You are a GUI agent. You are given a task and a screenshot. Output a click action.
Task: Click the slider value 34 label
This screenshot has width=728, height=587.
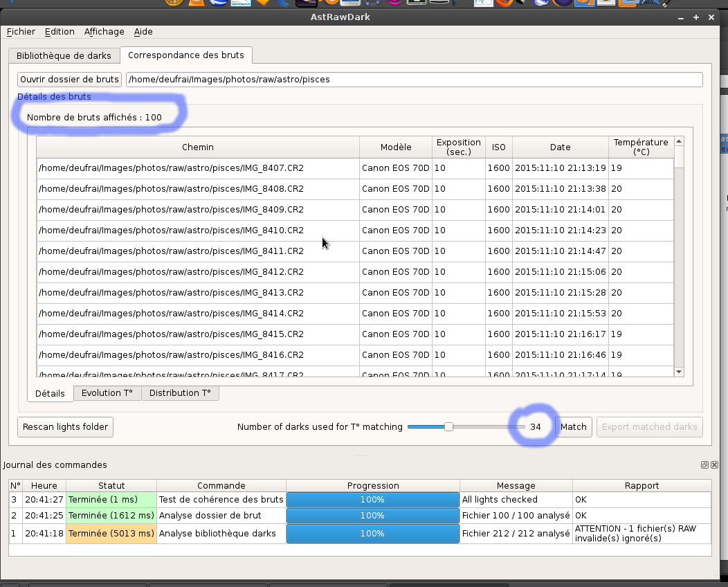point(536,427)
